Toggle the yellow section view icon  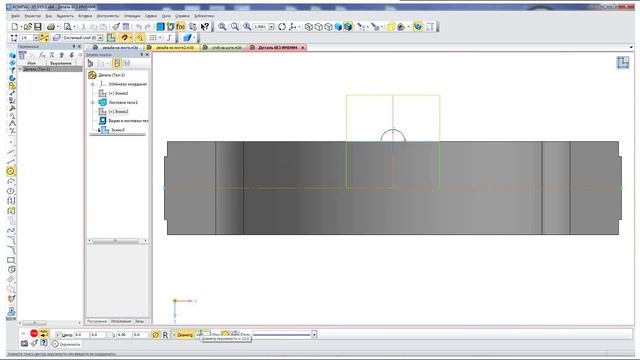click(391, 27)
